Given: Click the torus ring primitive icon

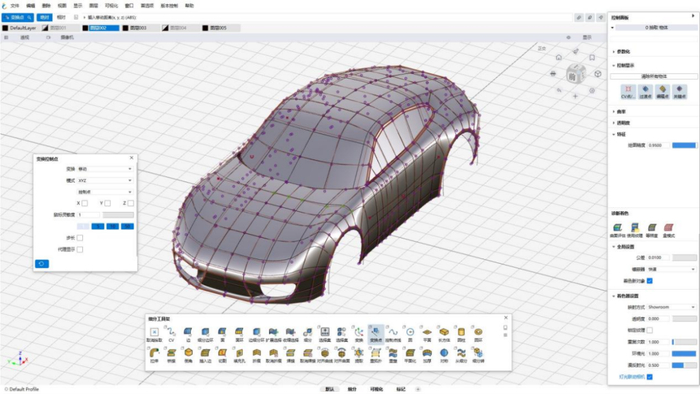Looking at the screenshot, I should 478,332.
